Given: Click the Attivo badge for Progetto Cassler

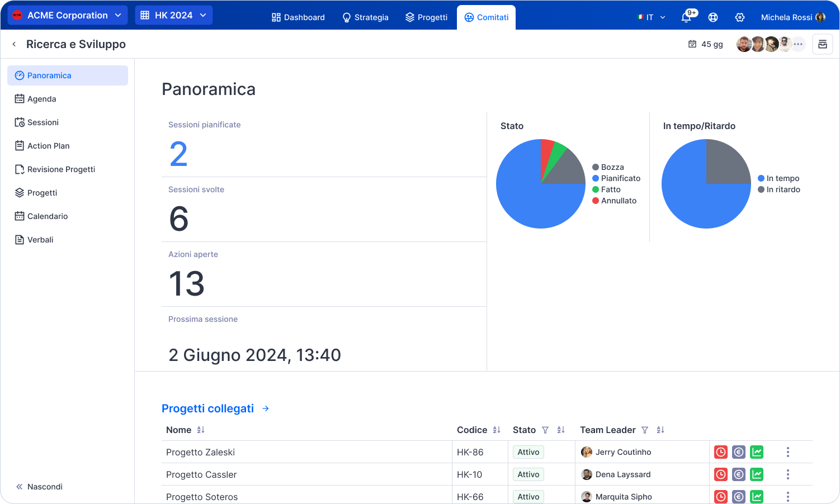Looking at the screenshot, I should point(528,474).
